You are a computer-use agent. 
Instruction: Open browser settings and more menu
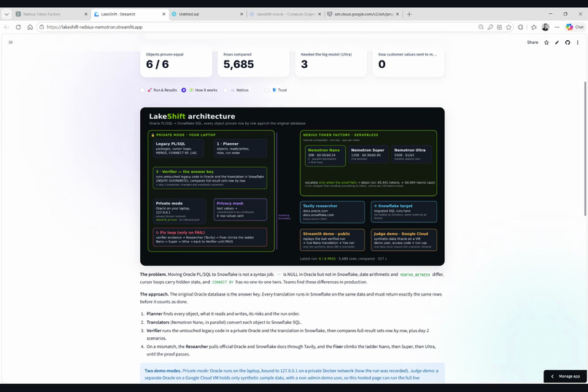pos(557,27)
